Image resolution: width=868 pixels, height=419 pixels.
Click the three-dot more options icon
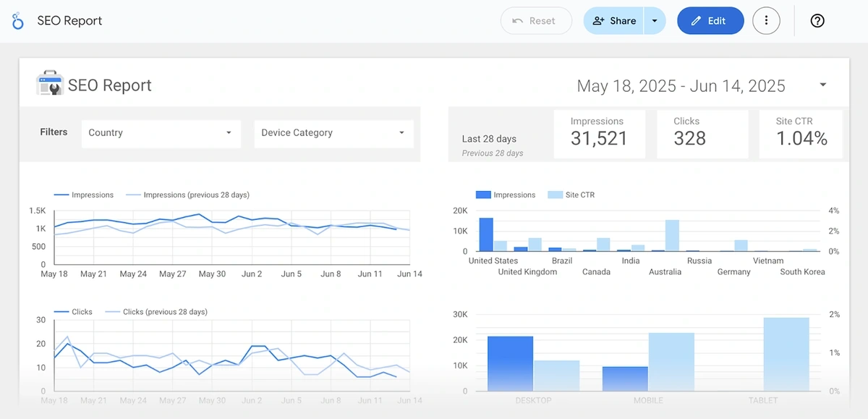(766, 20)
